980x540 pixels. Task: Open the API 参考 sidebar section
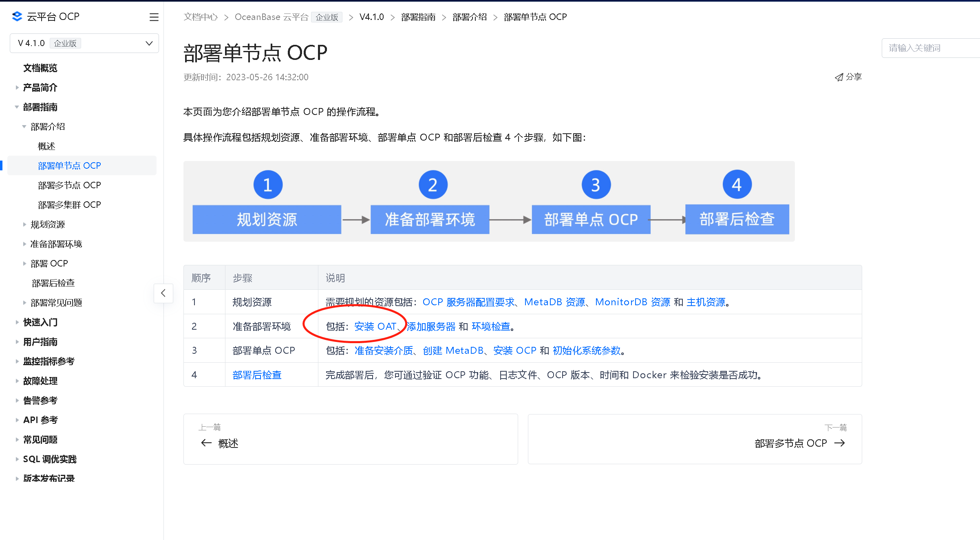pyautogui.click(x=40, y=420)
